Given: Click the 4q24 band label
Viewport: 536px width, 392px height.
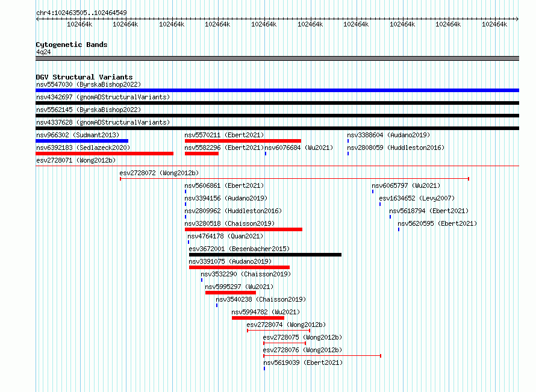Looking at the screenshot, I should coord(43,52).
